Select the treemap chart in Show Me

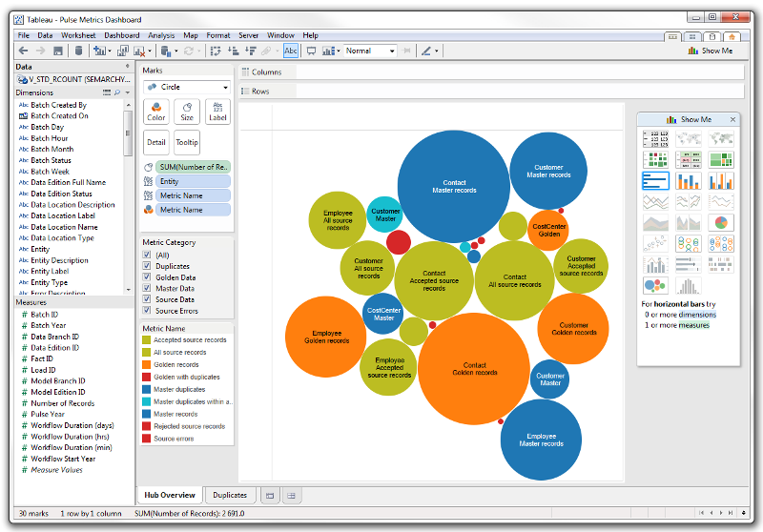coord(721,159)
